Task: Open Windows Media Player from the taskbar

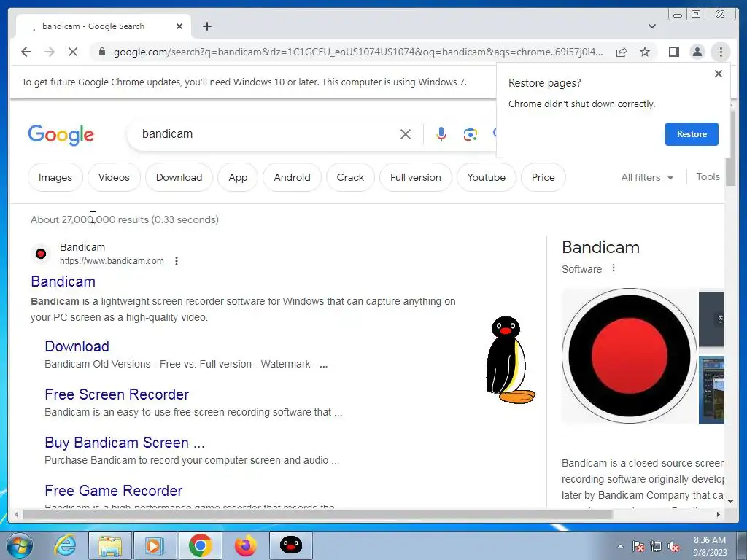Action: [155, 545]
